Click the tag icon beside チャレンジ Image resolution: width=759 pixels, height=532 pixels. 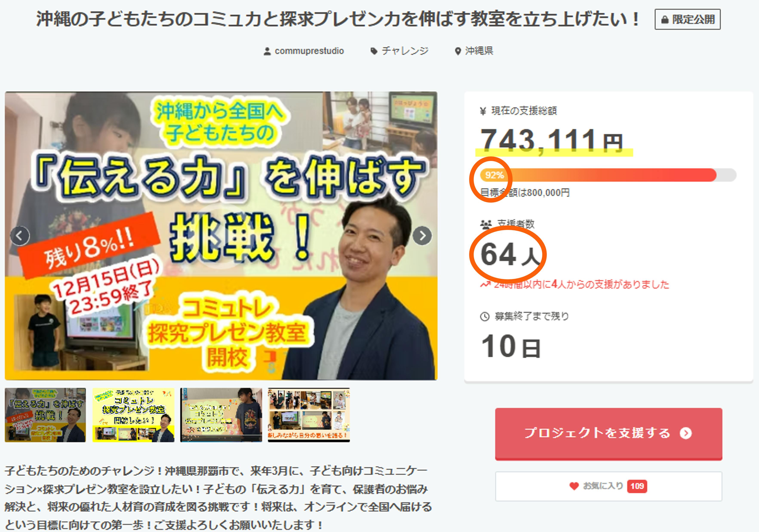(x=374, y=51)
